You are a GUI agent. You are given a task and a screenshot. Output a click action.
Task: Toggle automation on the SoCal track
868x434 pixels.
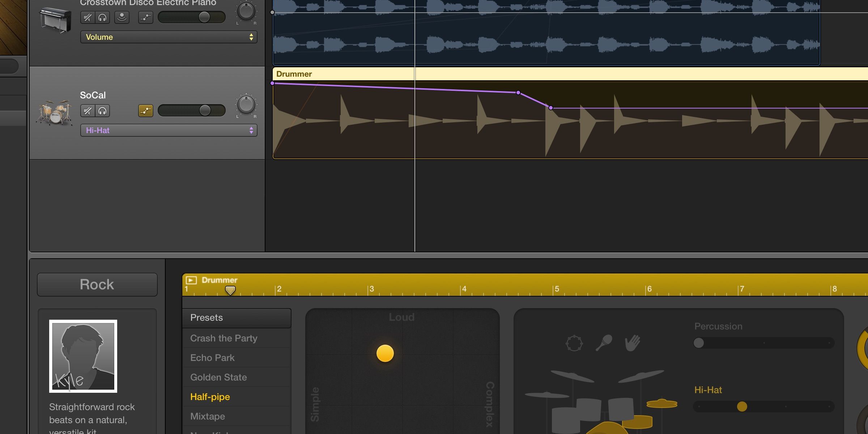click(x=145, y=111)
